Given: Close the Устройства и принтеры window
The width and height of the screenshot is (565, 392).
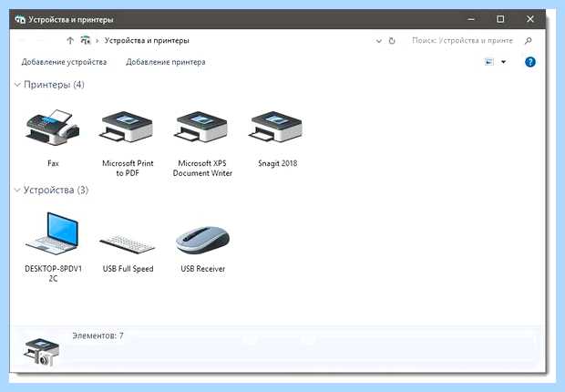Looking at the screenshot, I should pyautogui.click(x=530, y=19).
